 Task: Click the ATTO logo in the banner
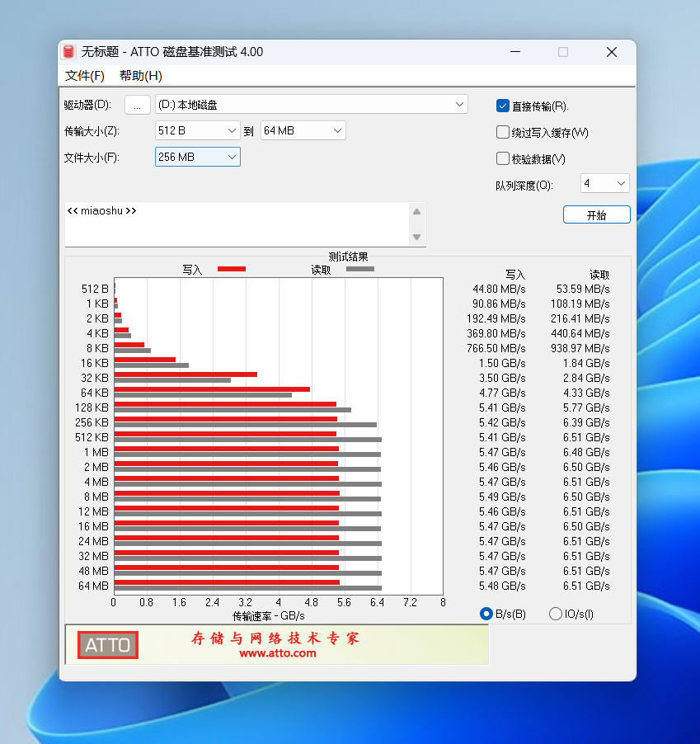[108, 645]
